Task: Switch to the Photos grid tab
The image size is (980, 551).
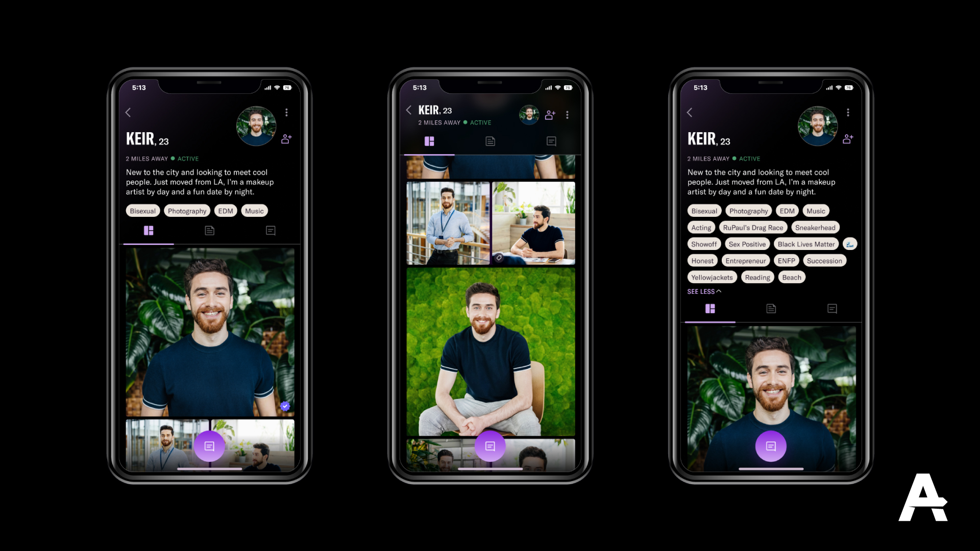Action: (x=429, y=141)
